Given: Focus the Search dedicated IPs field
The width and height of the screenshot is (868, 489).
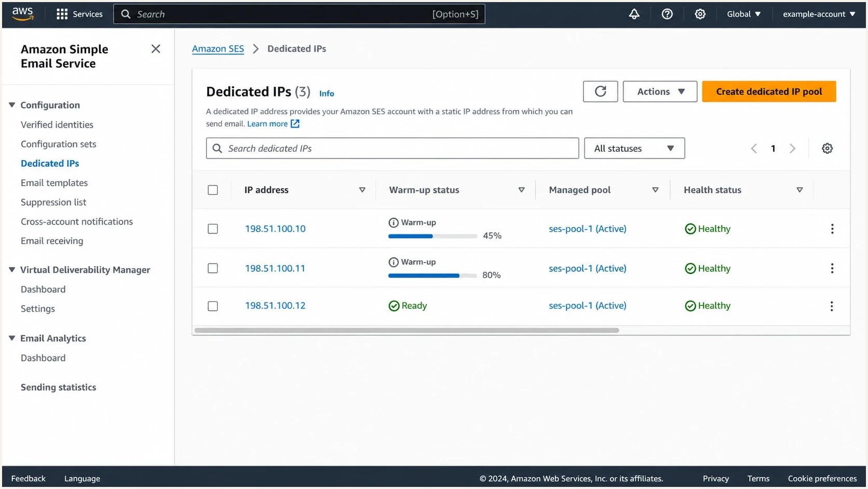Looking at the screenshot, I should [x=392, y=149].
